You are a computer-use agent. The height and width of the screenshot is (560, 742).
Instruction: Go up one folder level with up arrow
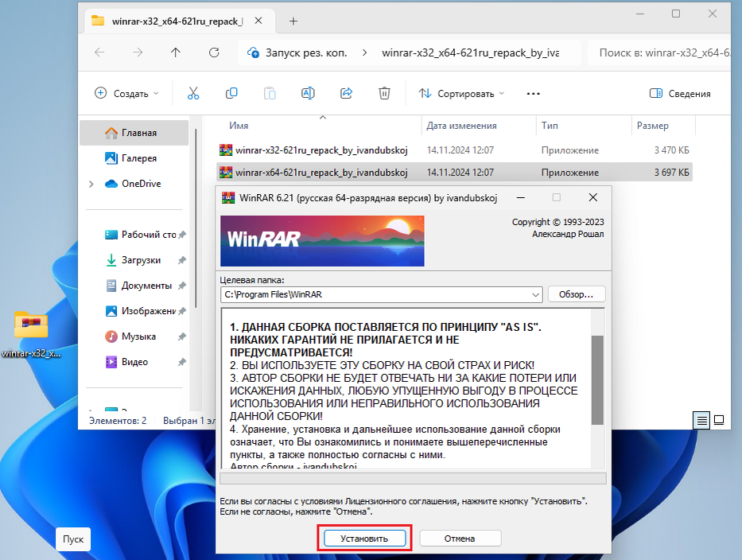[x=176, y=52]
